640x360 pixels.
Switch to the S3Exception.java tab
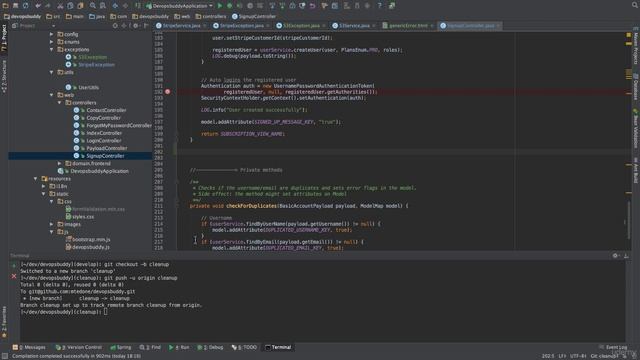point(300,26)
